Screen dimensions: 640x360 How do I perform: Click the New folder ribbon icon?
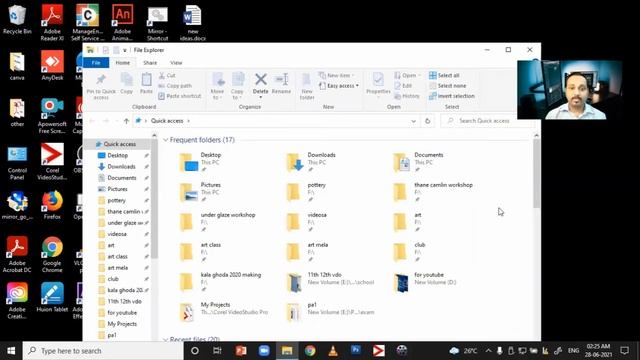307,86
